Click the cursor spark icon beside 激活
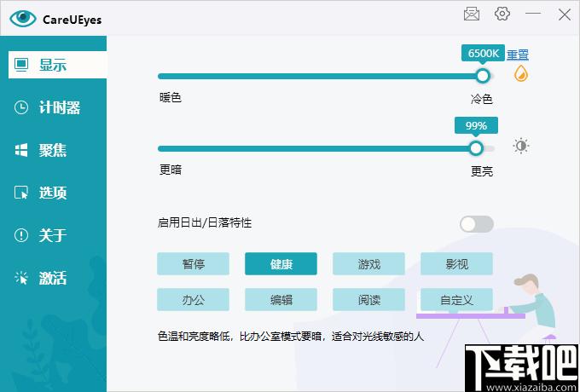The height and width of the screenshot is (392, 580). (21, 278)
